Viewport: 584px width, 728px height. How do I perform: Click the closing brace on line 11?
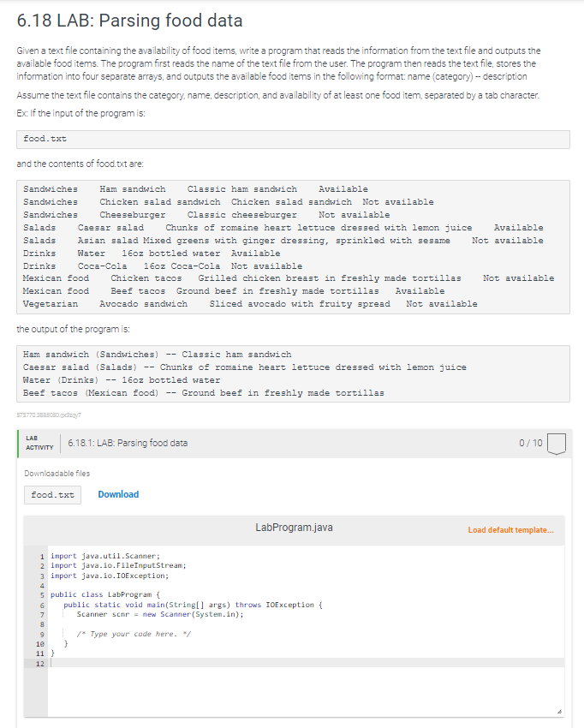tap(52, 653)
